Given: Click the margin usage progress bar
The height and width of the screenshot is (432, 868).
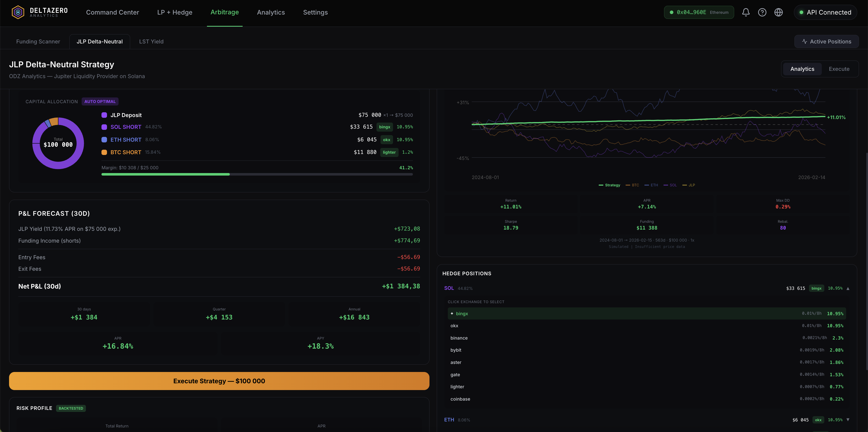Looking at the screenshot, I should point(257,174).
